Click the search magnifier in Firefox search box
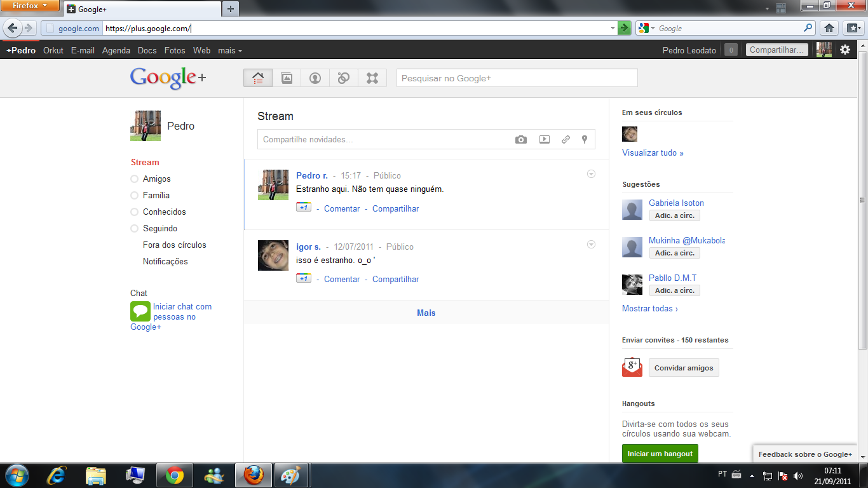The image size is (868, 488). coord(808,28)
